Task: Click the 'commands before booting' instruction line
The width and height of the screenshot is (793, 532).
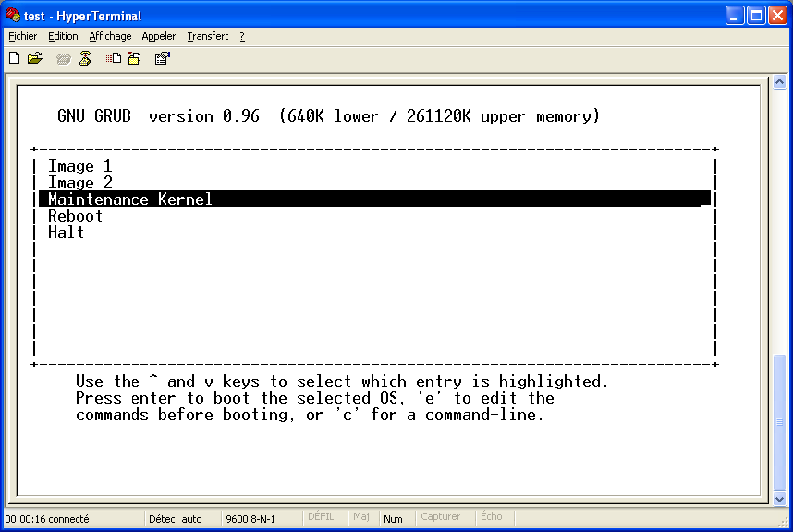Action: (x=310, y=415)
